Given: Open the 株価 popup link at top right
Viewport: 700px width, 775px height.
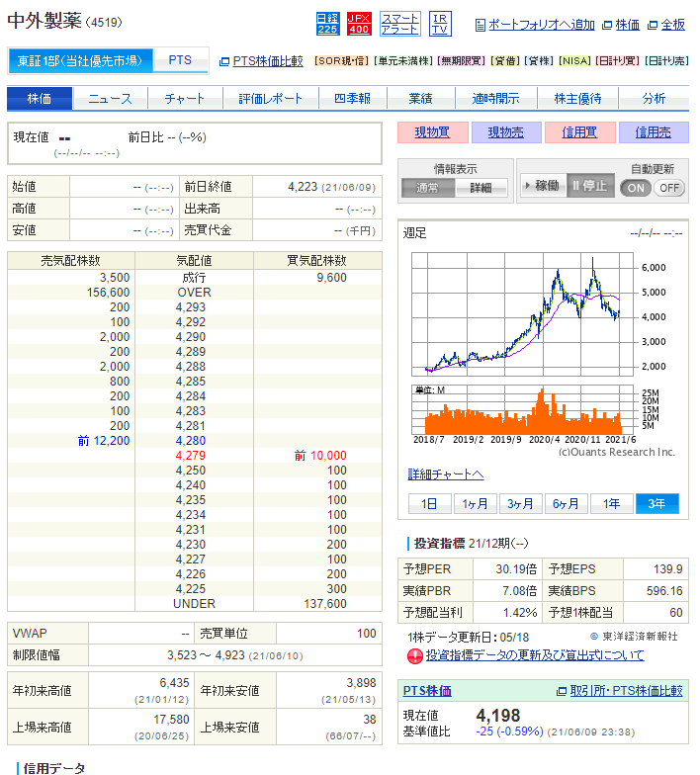Looking at the screenshot, I should click(627, 25).
